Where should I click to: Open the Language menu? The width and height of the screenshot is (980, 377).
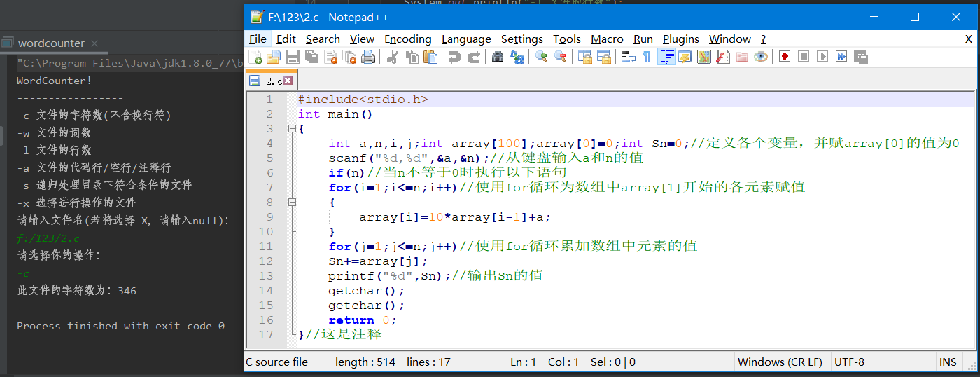[x=466, y=39]
